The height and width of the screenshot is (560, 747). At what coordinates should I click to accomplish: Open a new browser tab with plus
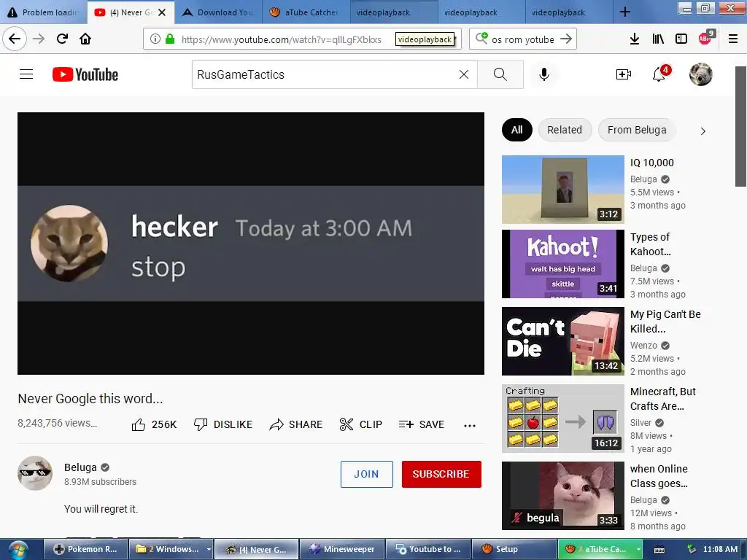point(625,12)
